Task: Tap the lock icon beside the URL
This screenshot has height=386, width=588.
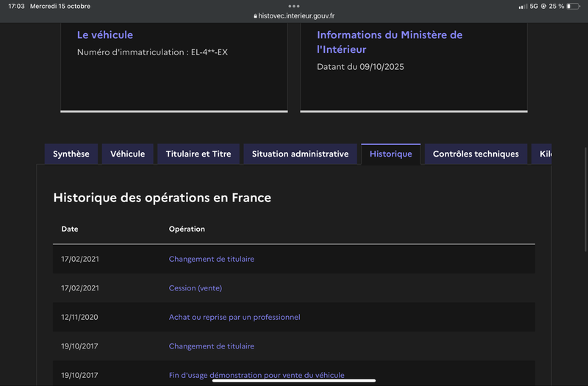Action: click(x=255, y=16)
